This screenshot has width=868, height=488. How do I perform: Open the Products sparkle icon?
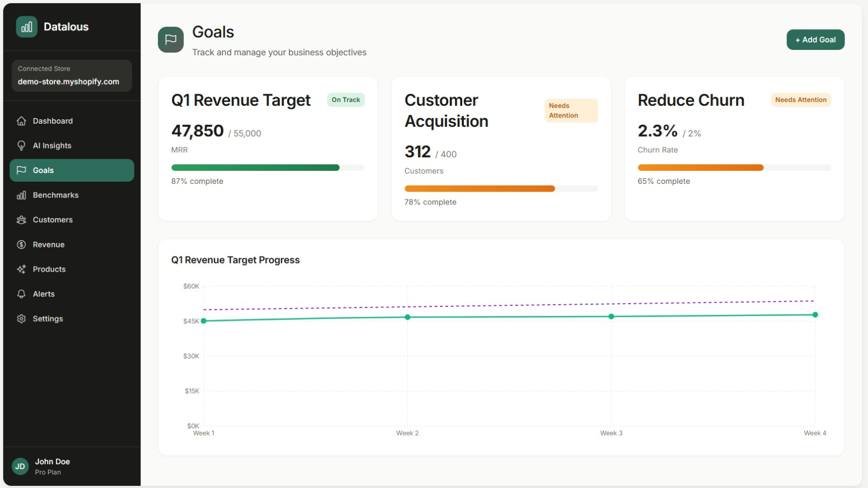[x=21, y=269]
